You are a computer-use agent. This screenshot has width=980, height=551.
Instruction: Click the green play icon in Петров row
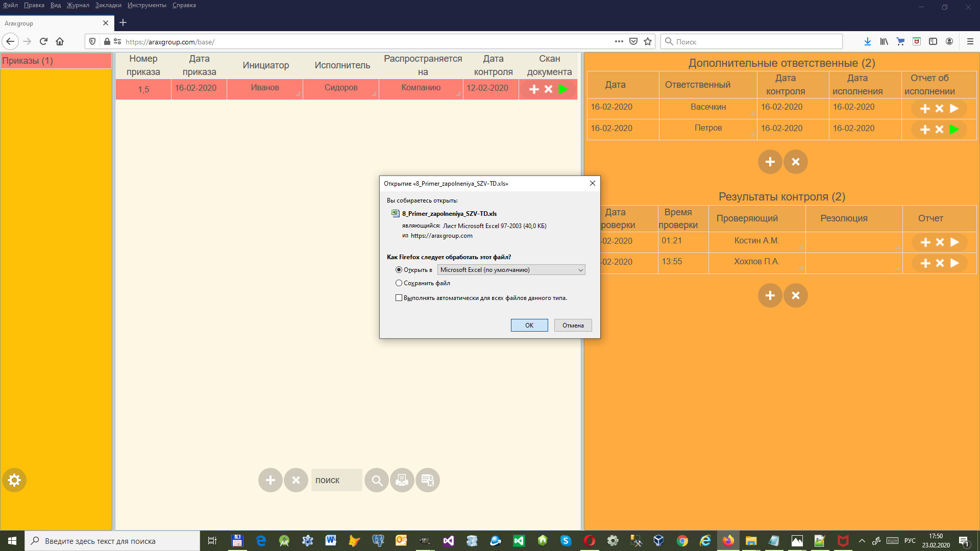tap(954, 130)
